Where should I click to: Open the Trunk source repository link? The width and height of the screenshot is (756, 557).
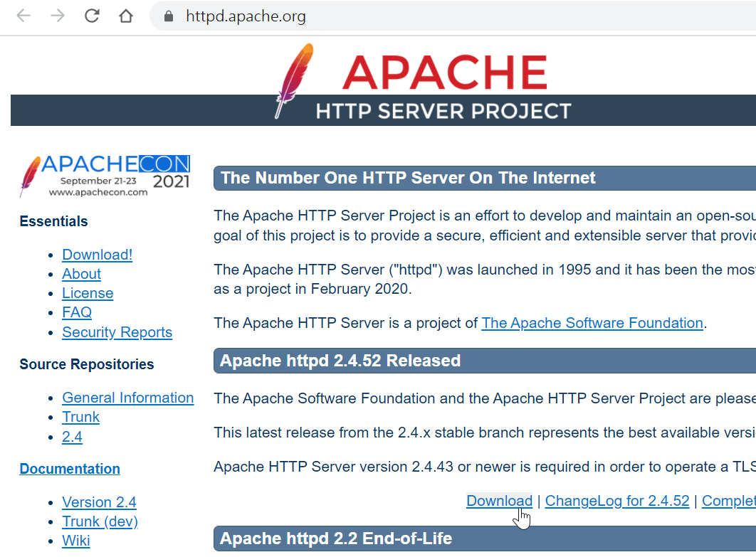point(80,417)
